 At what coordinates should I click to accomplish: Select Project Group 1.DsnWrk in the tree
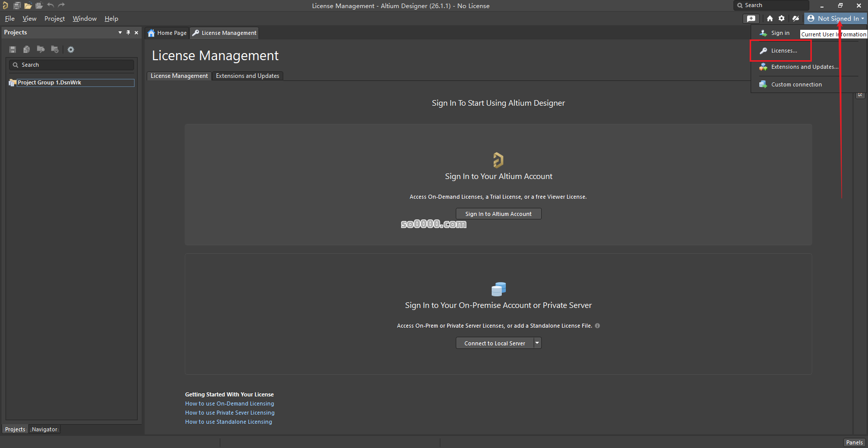[49, 82]
